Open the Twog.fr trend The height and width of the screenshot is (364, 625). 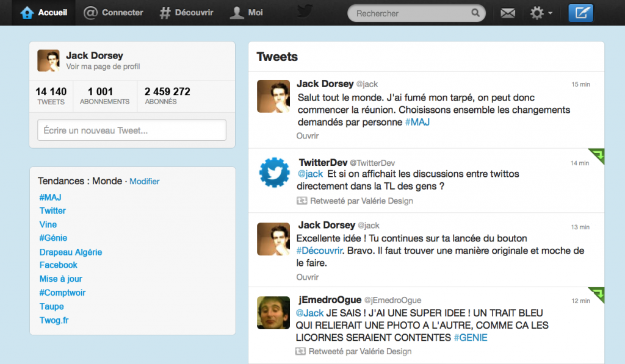click(54, 320)
